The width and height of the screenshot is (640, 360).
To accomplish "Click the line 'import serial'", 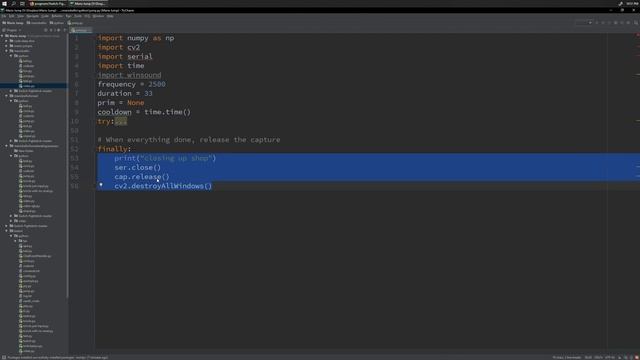I will tap(125, 56).
